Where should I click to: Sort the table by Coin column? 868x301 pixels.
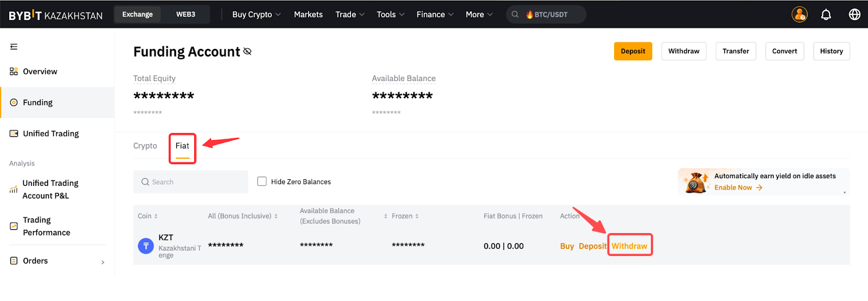pyautogui.click(x=148, y=216)
